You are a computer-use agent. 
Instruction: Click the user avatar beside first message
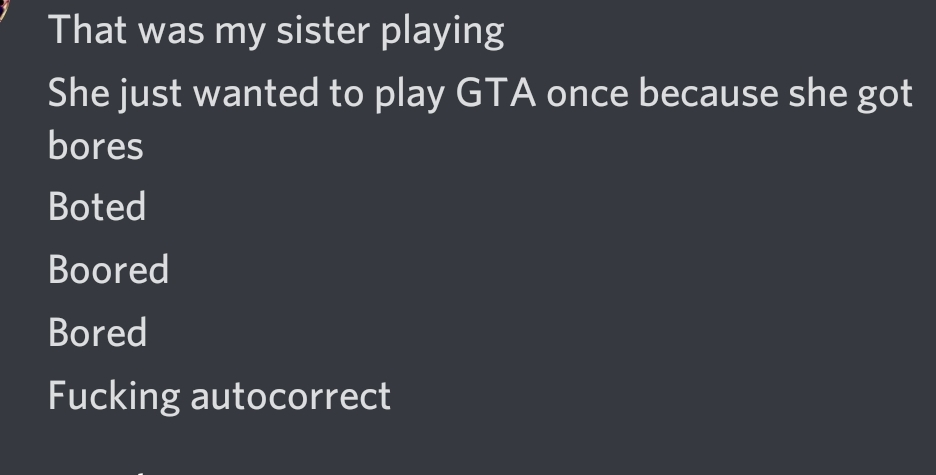(2, 10)
